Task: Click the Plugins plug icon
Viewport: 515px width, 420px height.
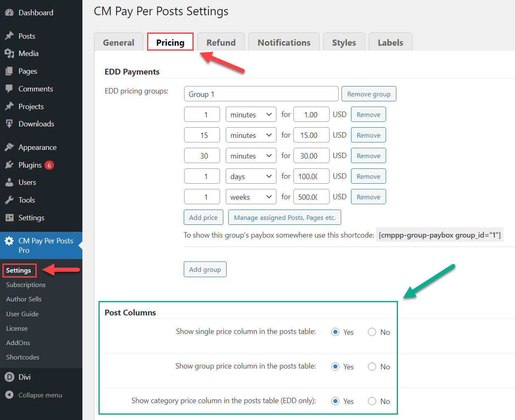Action: tap(9, 165)
